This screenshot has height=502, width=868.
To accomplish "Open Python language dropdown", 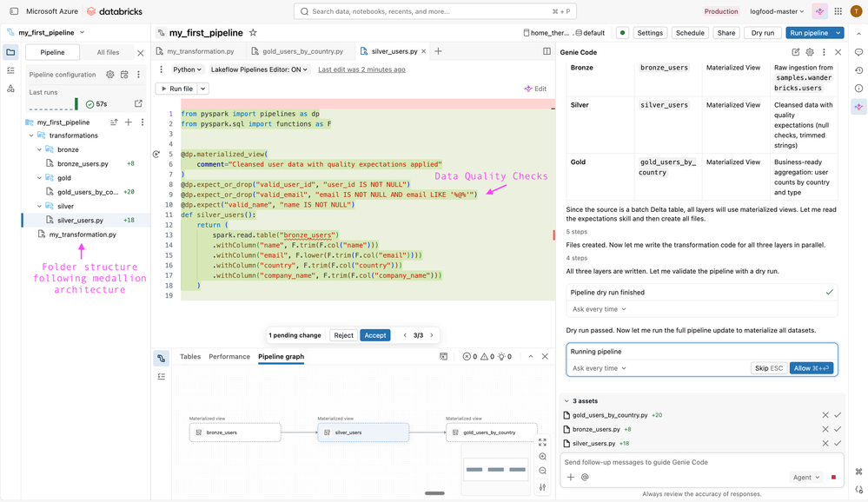I will click(187, 69).
